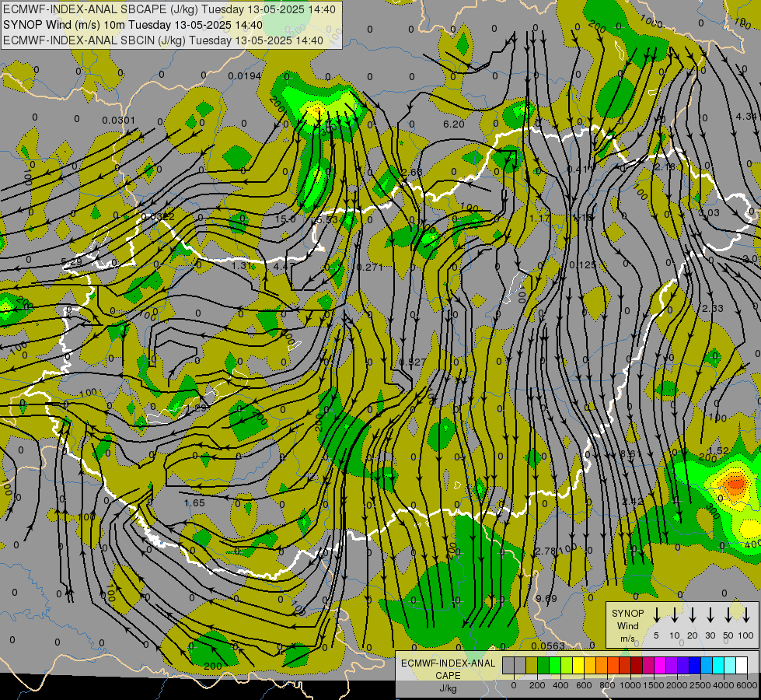The height and width of the screenshot is (700, 761).
Task: Click the 100 m/s wind arrow in legend
Action: pos(746,615)
